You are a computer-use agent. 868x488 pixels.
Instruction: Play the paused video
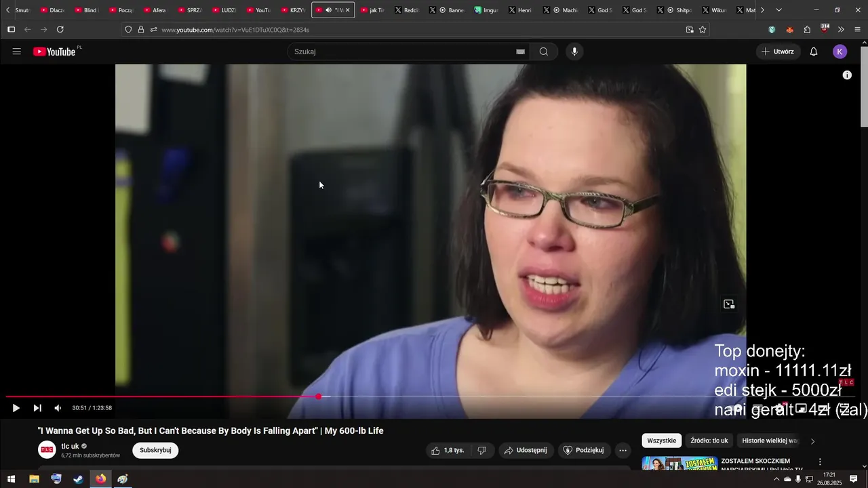[16, 408]
